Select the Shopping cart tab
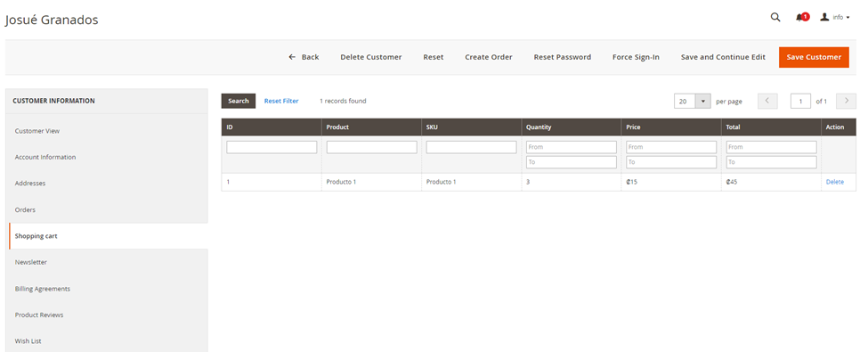 pos(109,235)
